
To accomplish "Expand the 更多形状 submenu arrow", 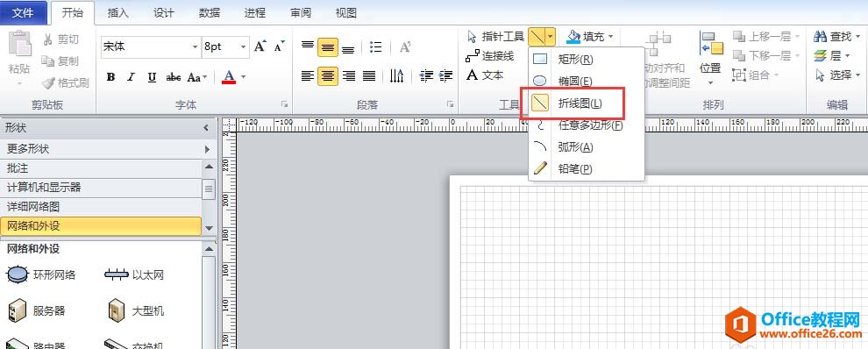I will tap(208, 149).
